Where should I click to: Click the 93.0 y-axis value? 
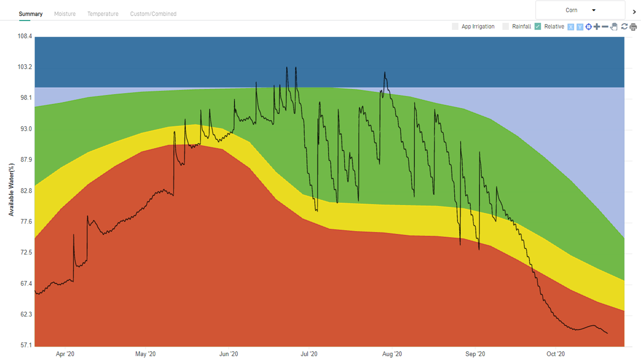click(26, 129)
